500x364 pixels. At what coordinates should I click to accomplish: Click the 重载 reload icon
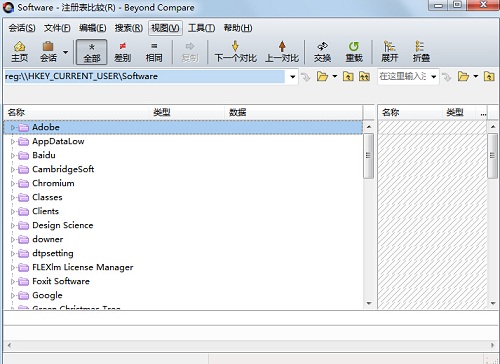click(x=354, y=52)
